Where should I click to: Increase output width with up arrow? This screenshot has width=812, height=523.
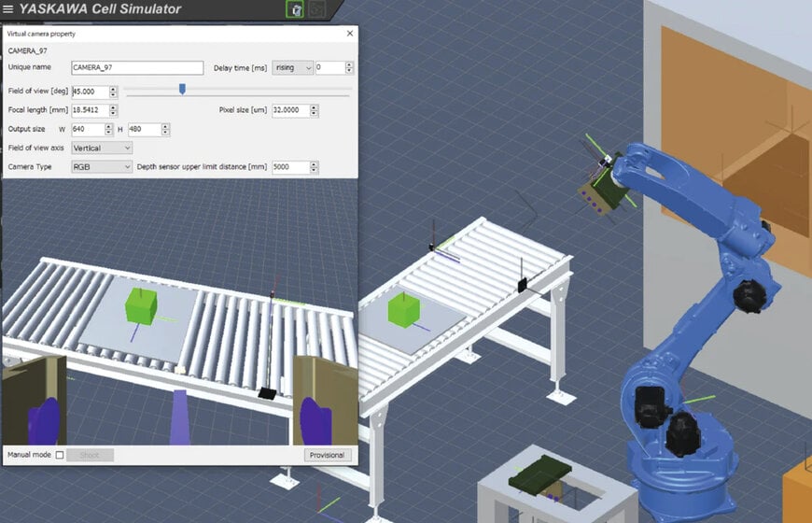point(108,126)
